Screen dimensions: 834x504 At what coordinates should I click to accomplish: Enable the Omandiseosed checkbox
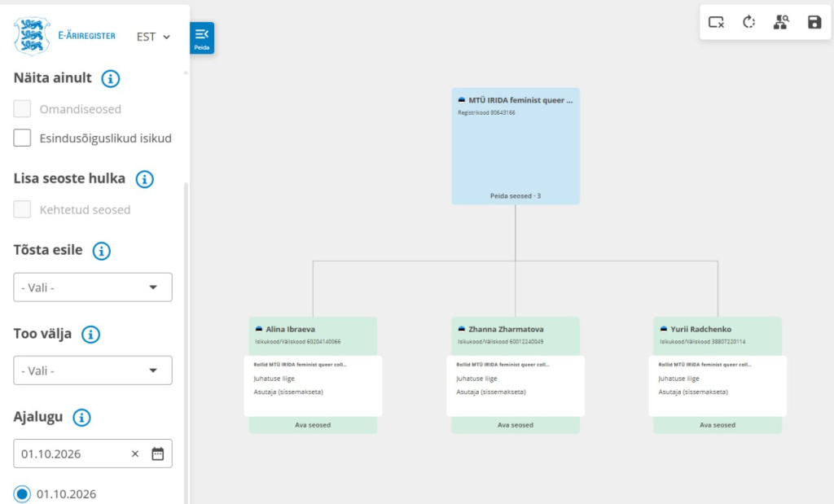[x=22, y=109]
